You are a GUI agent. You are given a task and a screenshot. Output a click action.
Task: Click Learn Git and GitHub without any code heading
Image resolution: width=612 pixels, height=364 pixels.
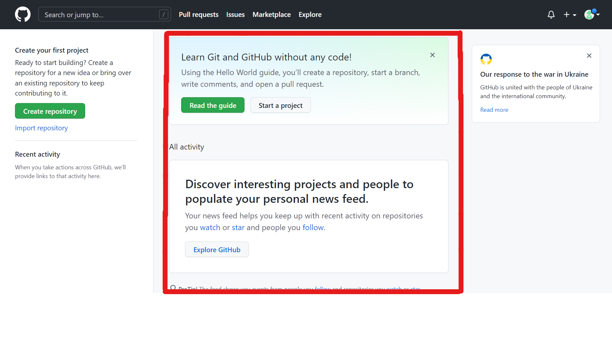click(x=266, y=57)
